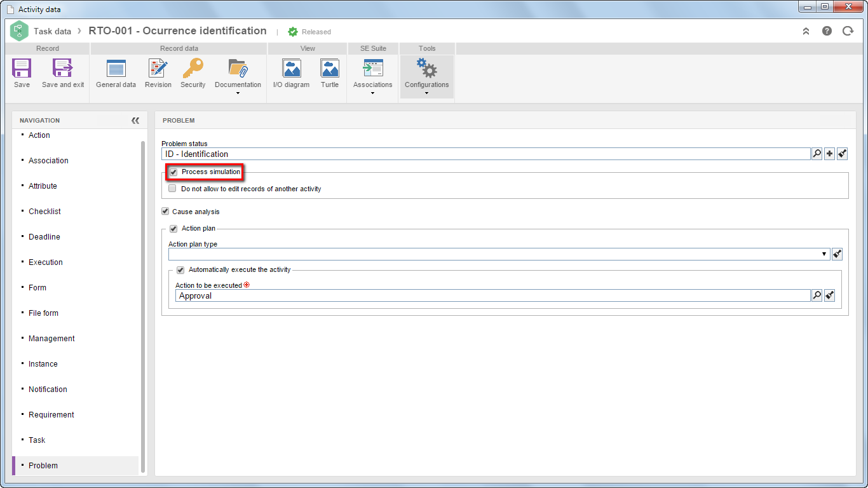This screenshot has height=488, width=868.
Task: Click the Action to be executed field
Action: click(493, 295)
